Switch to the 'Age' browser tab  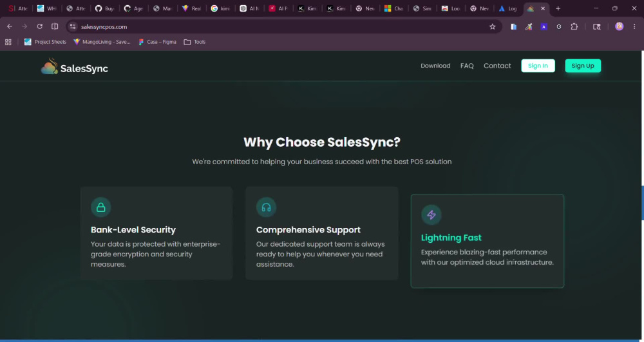click(x=133, y=8)
